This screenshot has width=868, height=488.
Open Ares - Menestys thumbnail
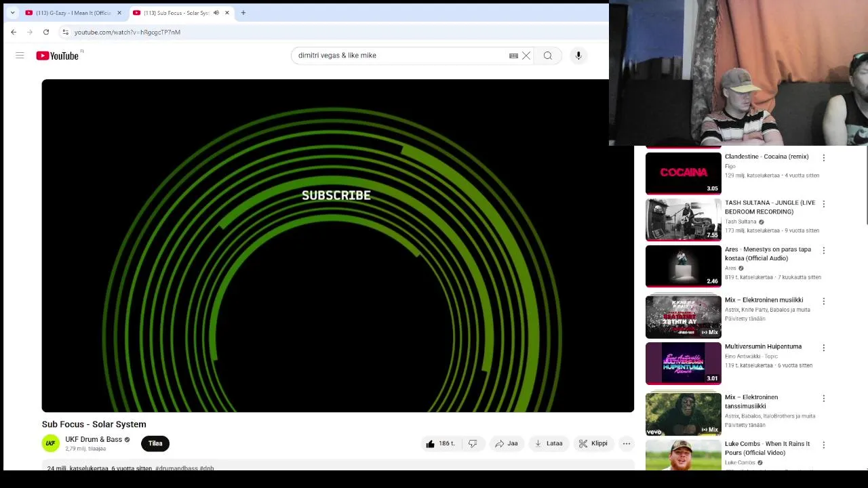(684, 266)
